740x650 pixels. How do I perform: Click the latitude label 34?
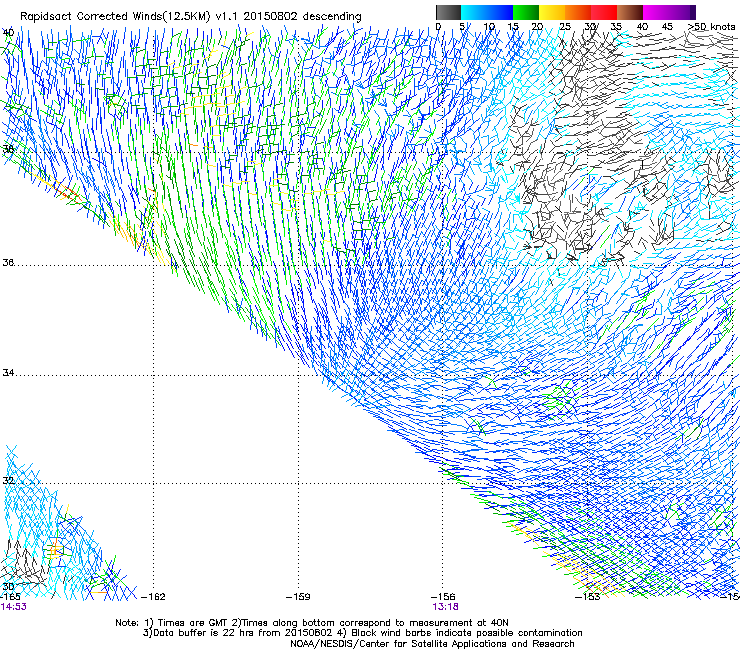8,372
